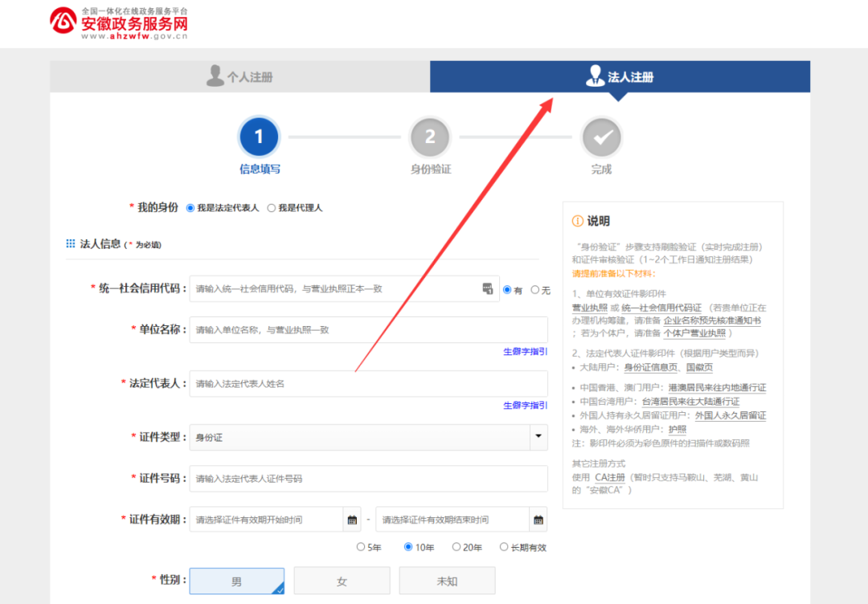Select 无 for unified credit code
Screen dimensions: 868x604
coord(535,290)
